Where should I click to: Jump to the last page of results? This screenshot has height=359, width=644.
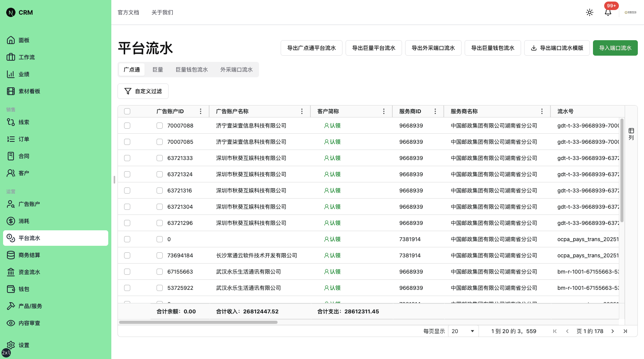[625, 331]
